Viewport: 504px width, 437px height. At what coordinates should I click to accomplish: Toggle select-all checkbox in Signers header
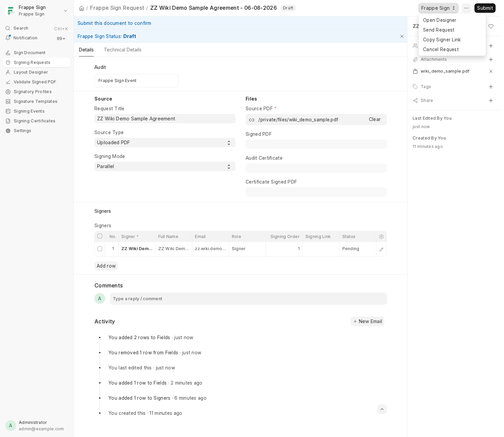[100, 236]
